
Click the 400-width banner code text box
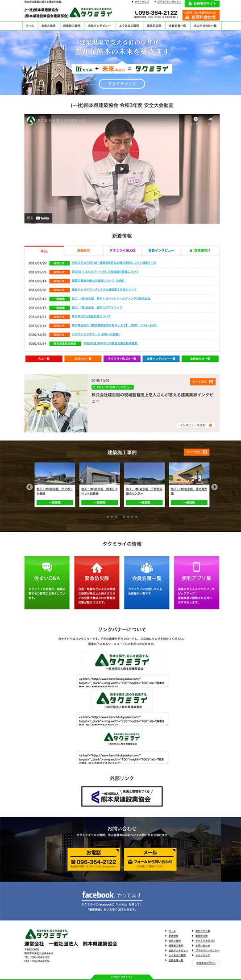pos(122,681)
